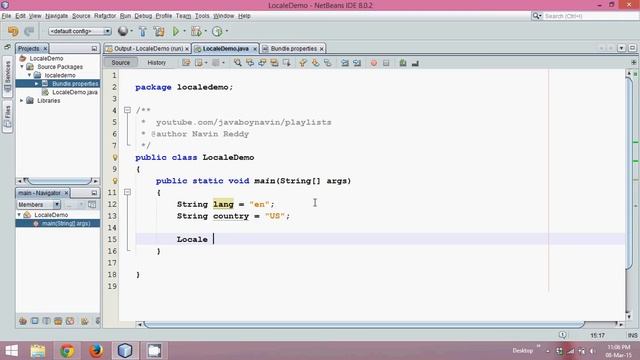This screenshot has height=360, width=640.
Task: Open the Run Project dropdown arrow
Action: pyautogui.click(x=184, y=31)
